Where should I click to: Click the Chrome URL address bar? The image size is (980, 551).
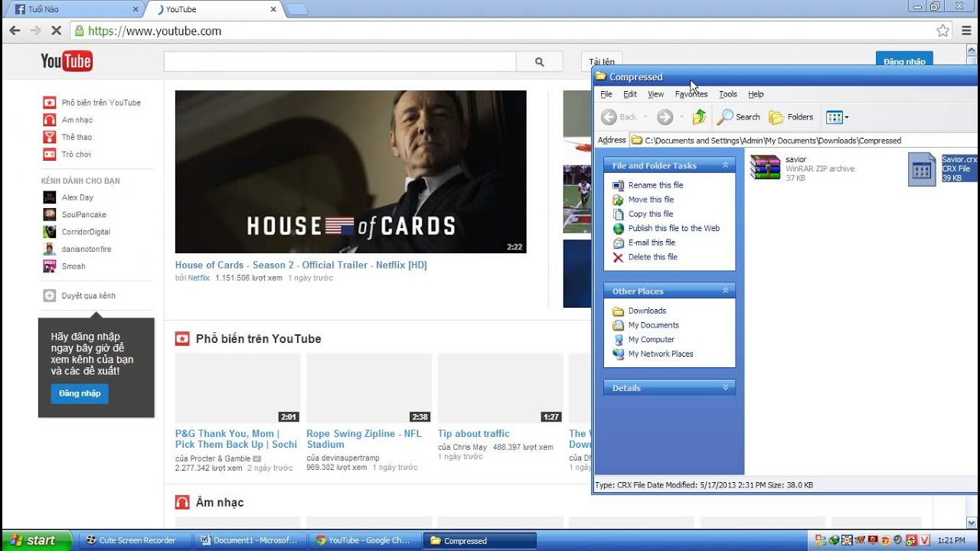tap(502, 31)
